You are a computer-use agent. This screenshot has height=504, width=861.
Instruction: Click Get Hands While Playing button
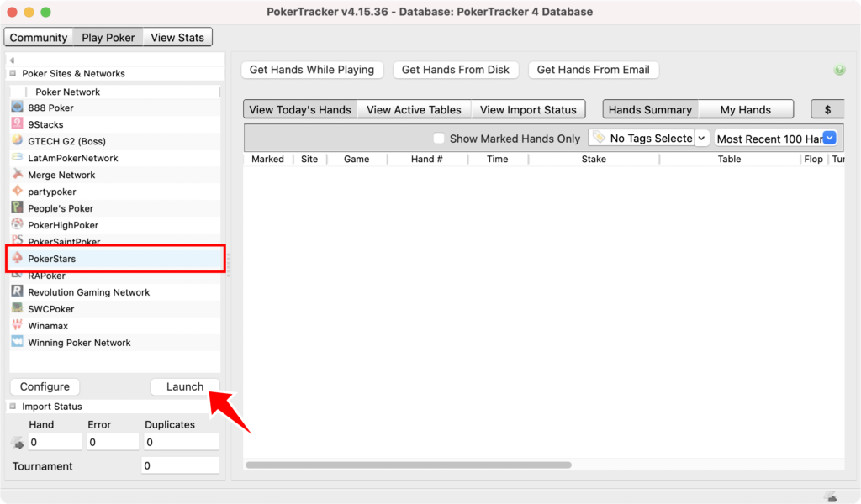(x=312, y=70)
